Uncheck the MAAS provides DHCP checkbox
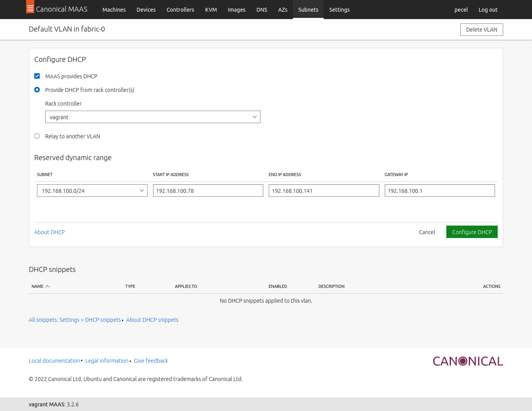 pos(37,76)
